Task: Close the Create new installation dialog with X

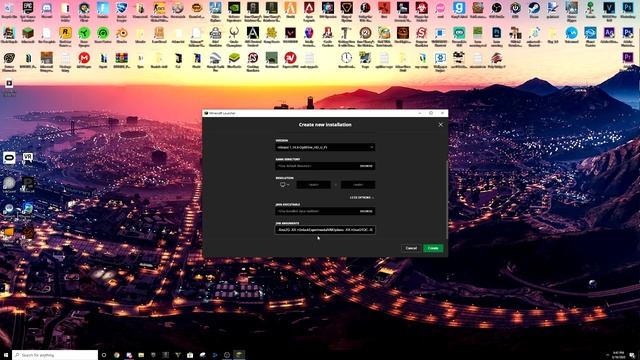Action: pyautogui.click(x=440, y=124)
